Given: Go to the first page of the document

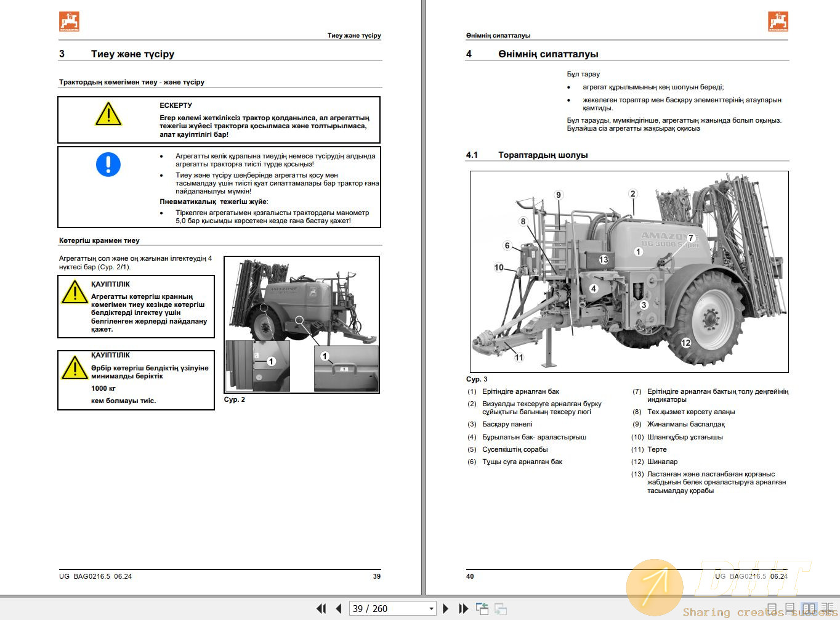Looking at the screenshot, I should 321,608.
